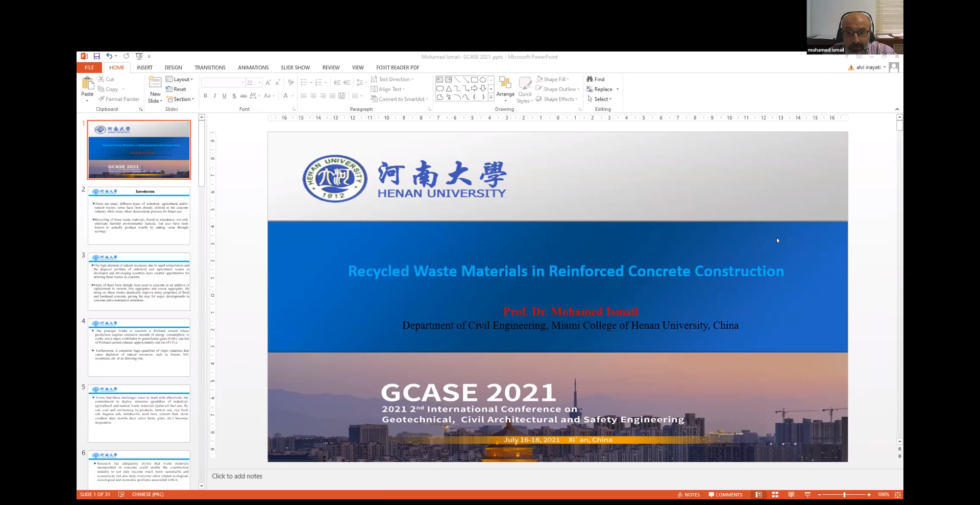Click the zoom out minus button

[x=820, y=494]
